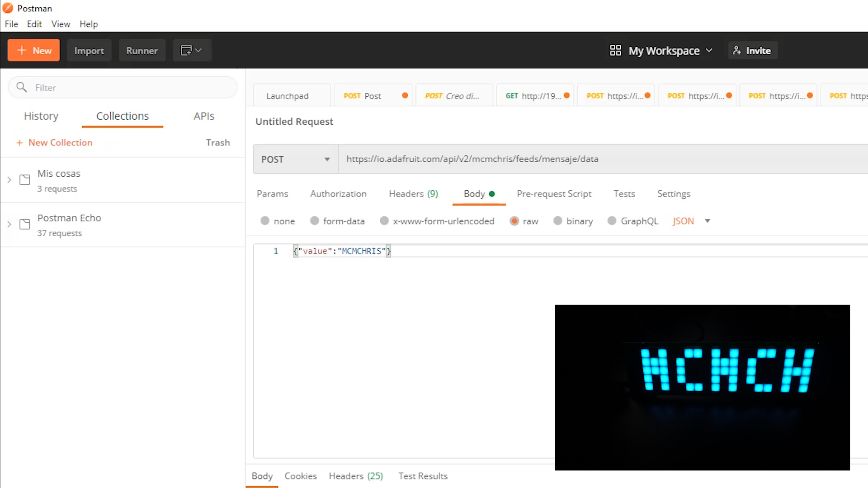Viewport: 868px width, 488px height.
Task: Open the Edit menu
Action: 34,24
